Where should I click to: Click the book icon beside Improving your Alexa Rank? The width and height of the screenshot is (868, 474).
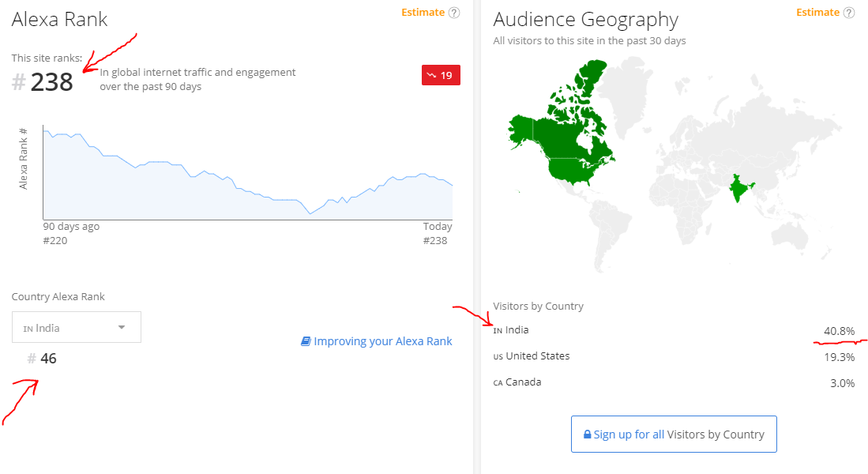(306, 341)
